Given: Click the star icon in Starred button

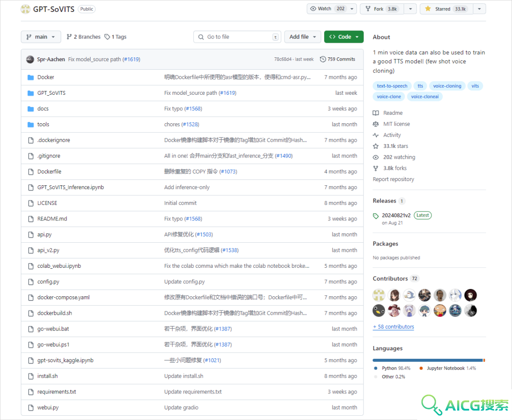Looking at the screenshot, I should [428, 9].
